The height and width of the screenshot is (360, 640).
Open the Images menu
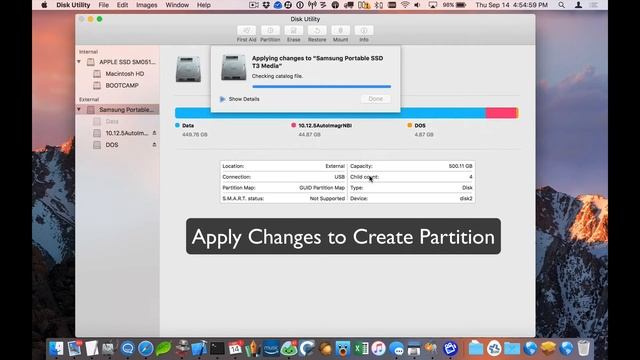[147, 5]
